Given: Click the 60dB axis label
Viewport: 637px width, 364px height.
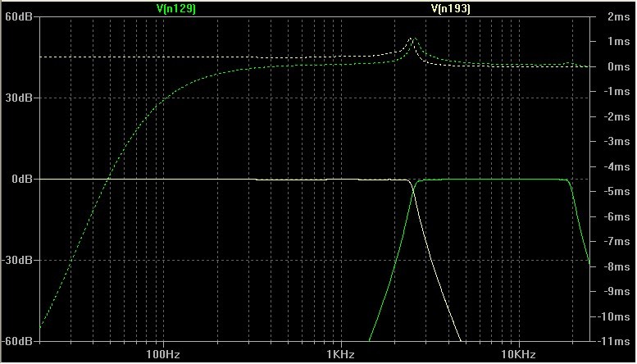Looking at the screenshot, I should (x=19, y=17).
